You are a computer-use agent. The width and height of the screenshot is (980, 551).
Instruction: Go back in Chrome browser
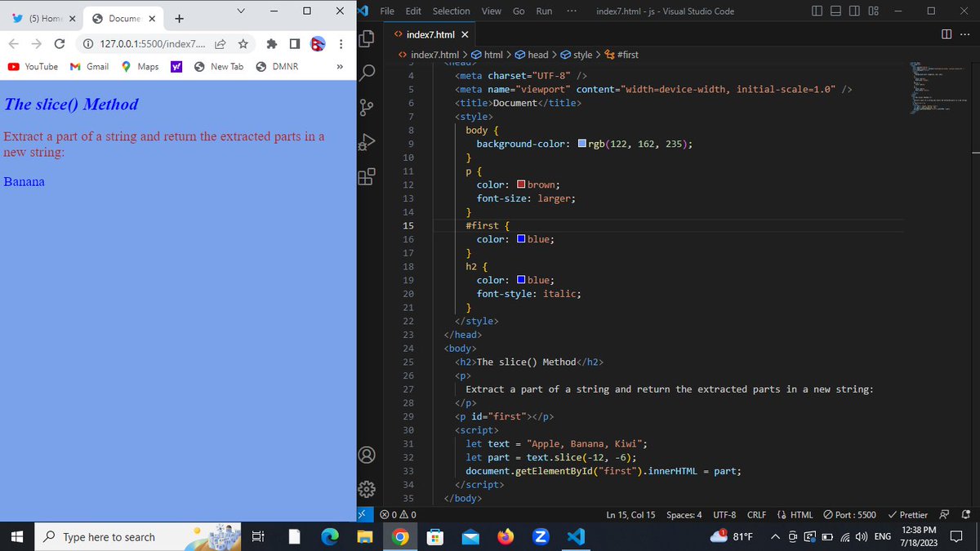[x=16, y=43]
